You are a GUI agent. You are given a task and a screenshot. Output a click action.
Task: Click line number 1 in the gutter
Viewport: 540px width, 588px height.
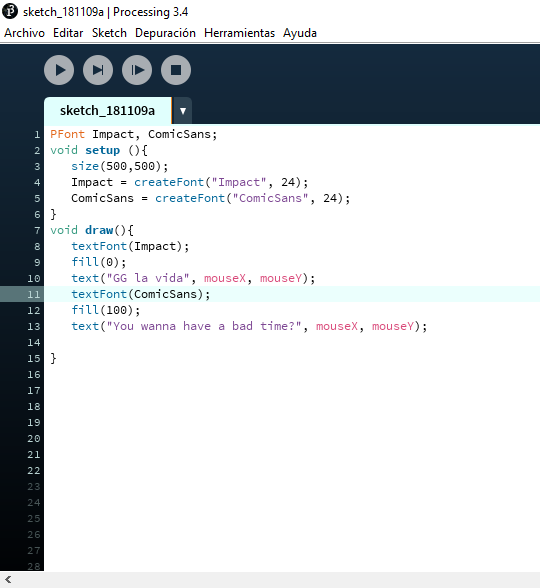point(37,135)
